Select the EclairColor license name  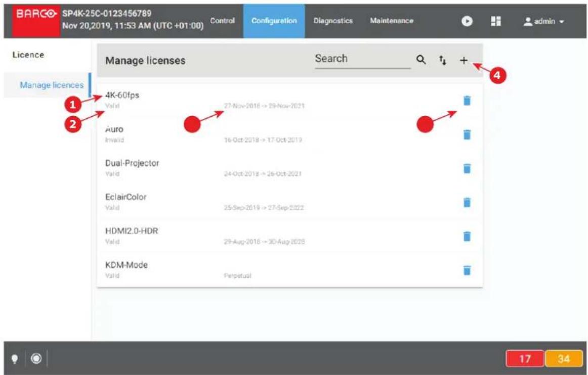tap(125, 197)
